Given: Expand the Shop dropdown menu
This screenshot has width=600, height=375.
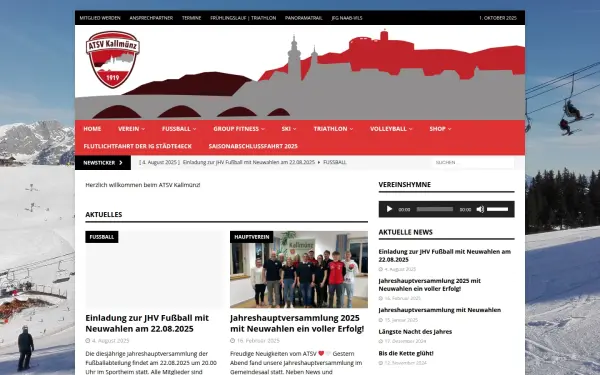Looking at the screenshot, I should 440,129.
